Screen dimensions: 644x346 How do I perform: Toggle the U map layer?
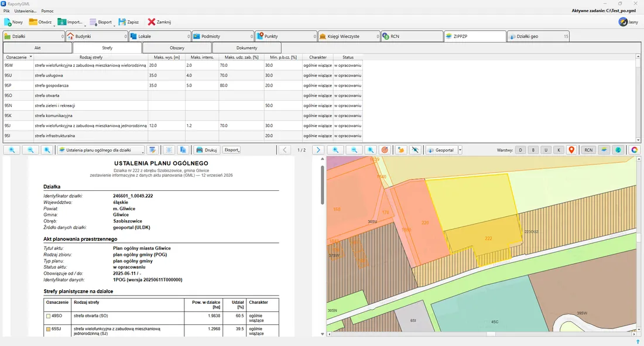tap(546, 150)
